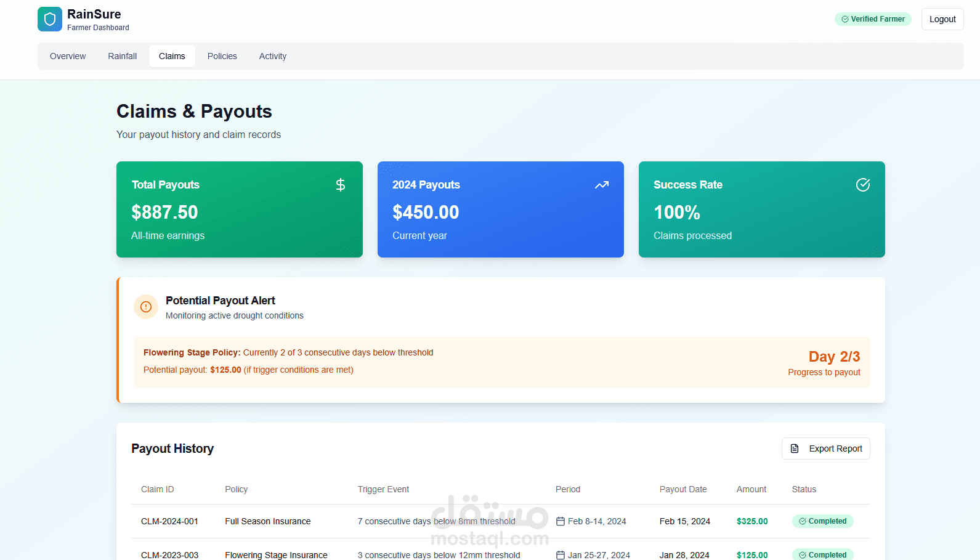Image resolution: width=980 pixels, height=560 pixels.
Task: Click the Farmer Dashboard subtitle
Action: [x=98, y=28]
